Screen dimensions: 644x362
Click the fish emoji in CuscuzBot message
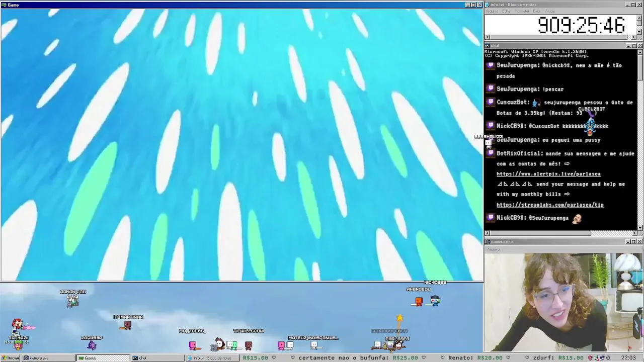coord(536,103)
